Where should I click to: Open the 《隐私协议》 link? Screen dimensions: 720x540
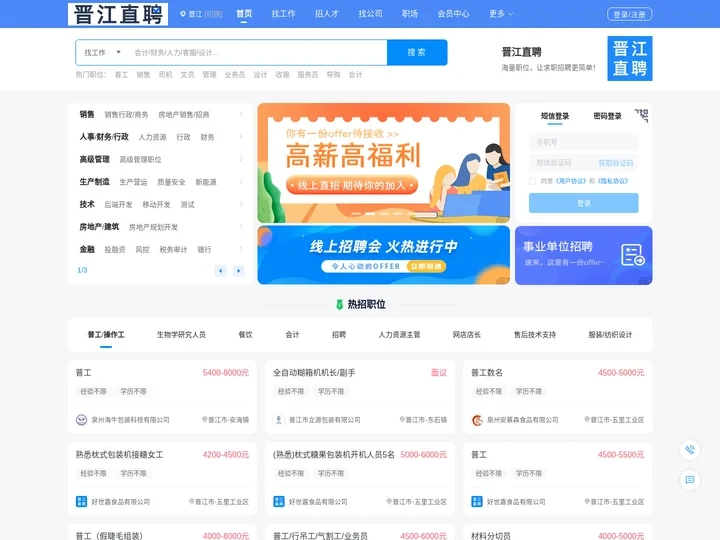point(613,181)
